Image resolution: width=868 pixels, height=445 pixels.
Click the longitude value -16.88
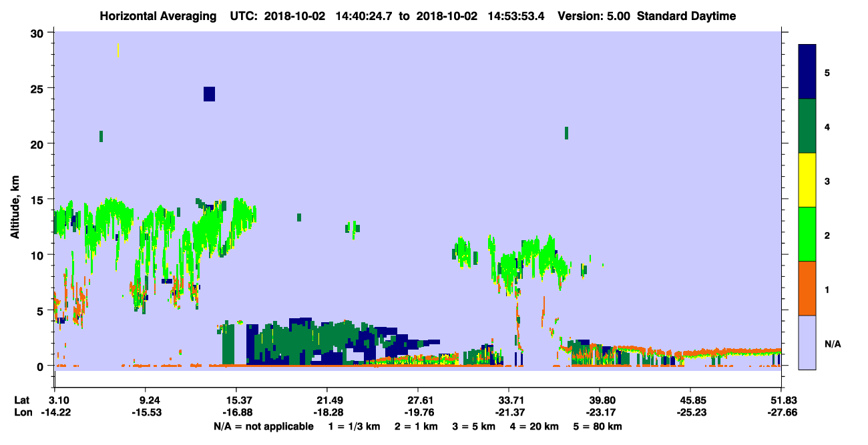236,412
